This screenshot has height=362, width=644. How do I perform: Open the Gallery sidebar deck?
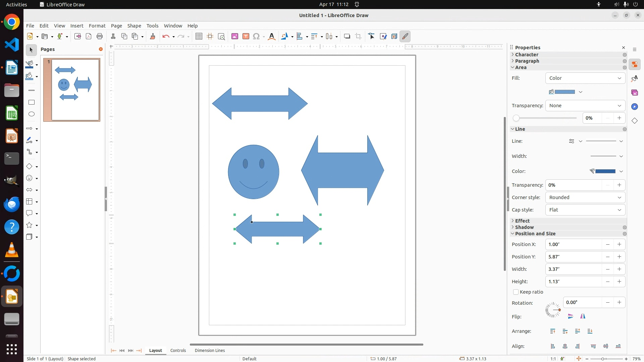tap(635, 93)
